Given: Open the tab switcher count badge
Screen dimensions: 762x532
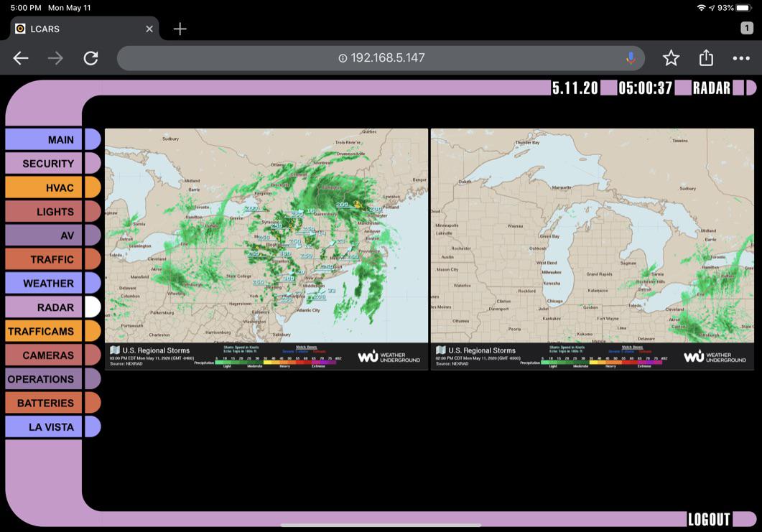Looking at the screenshot, I should 747,28.
